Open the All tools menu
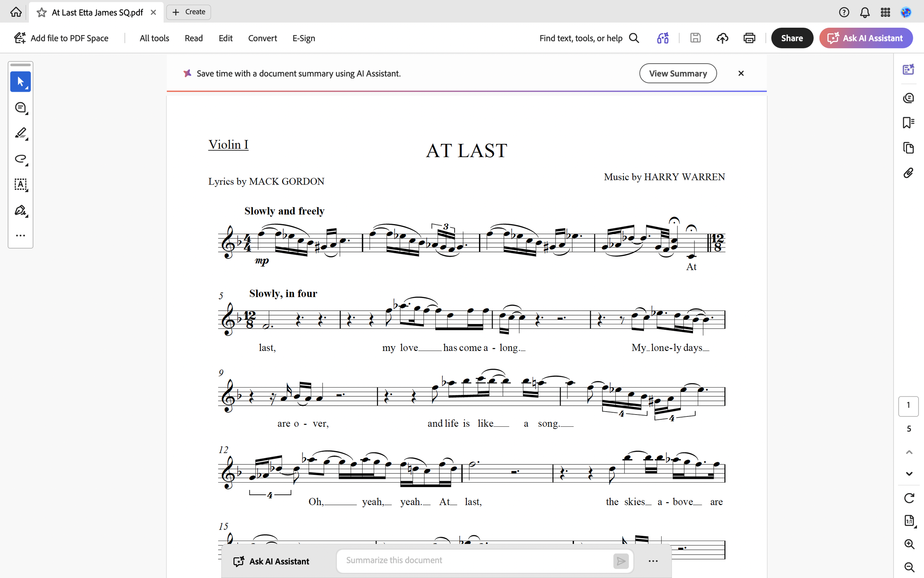This screenshot has width=924, height=578. [154, 38]
